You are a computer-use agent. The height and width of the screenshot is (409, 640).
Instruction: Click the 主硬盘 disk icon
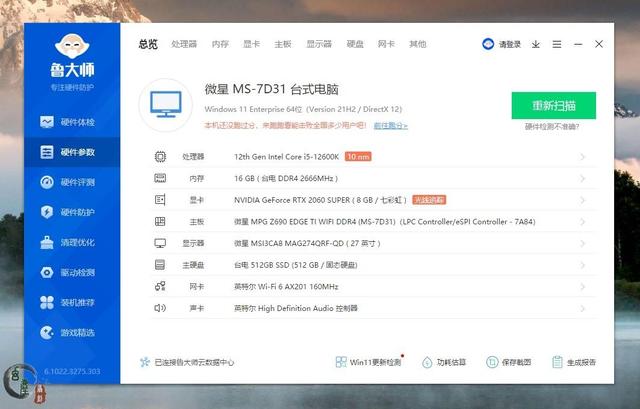pyautogui.click(x=160, y=265)
